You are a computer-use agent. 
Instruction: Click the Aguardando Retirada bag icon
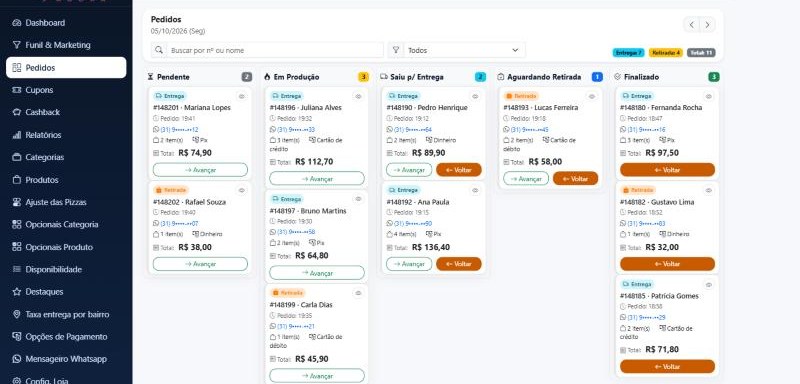click(501, 77)
